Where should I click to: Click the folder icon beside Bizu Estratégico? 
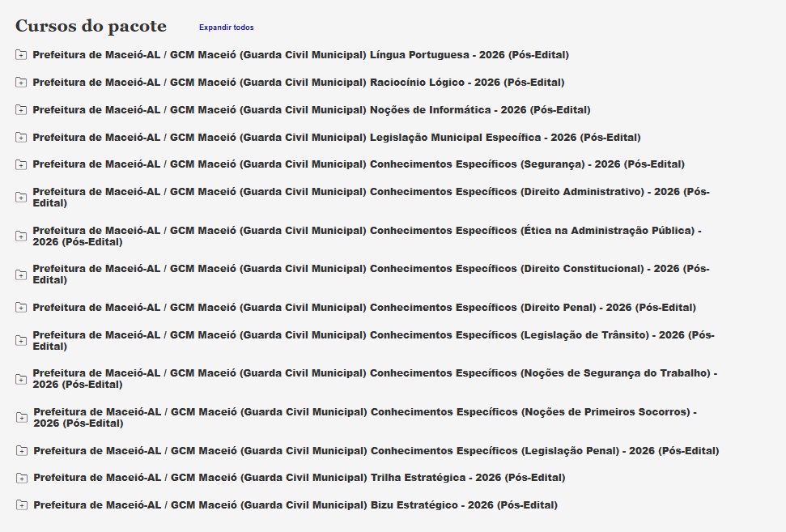click(22, 506)
